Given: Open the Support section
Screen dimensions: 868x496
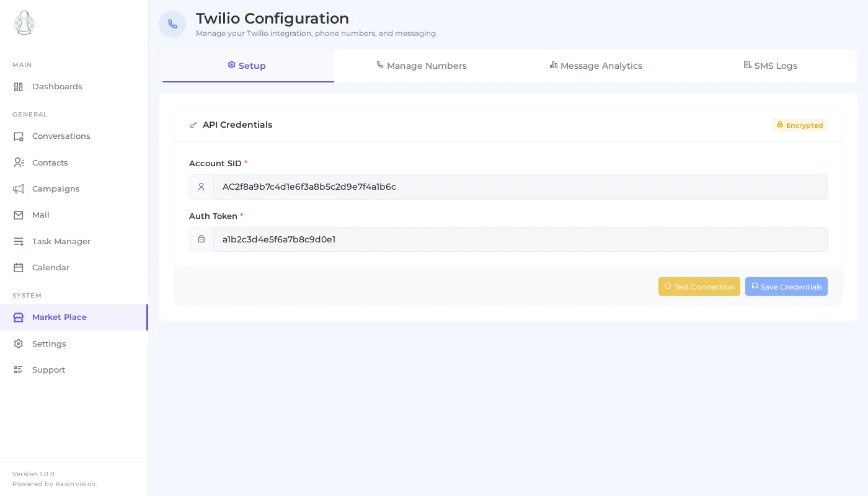Looking at the screenshot, I should coord(48,370).
